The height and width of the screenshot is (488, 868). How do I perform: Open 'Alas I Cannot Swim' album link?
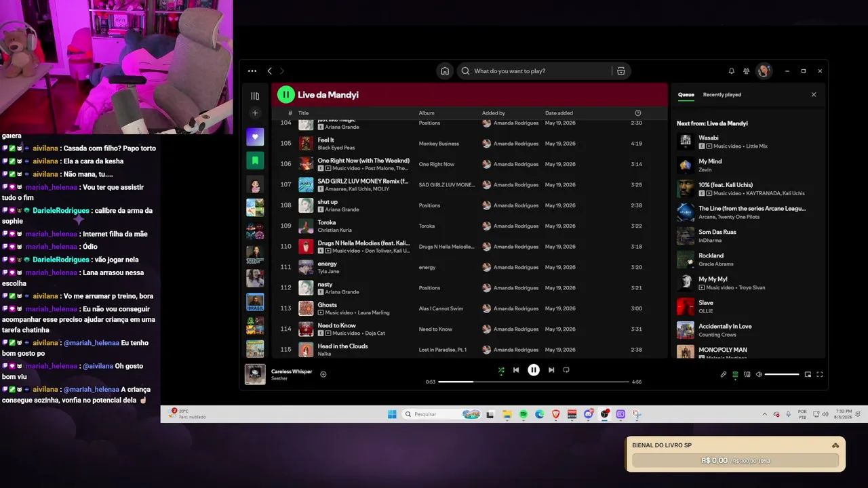441,309
